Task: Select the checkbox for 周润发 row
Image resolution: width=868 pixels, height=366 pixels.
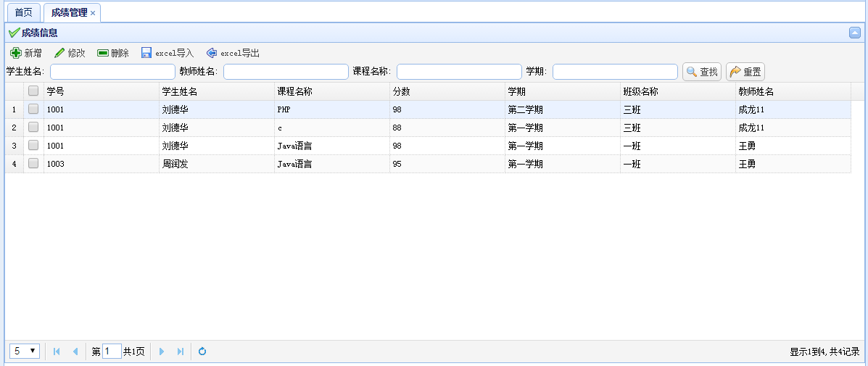Action: (x=33, y=164)
